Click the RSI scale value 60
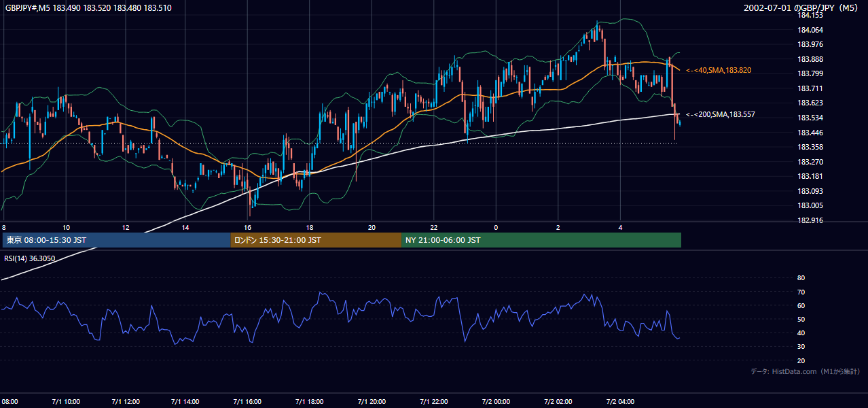Viewport: 868px width, 408px height. click(x=801, y=305)
